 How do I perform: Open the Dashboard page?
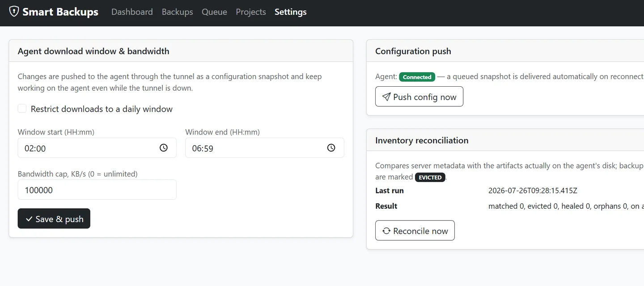(132, 12)
